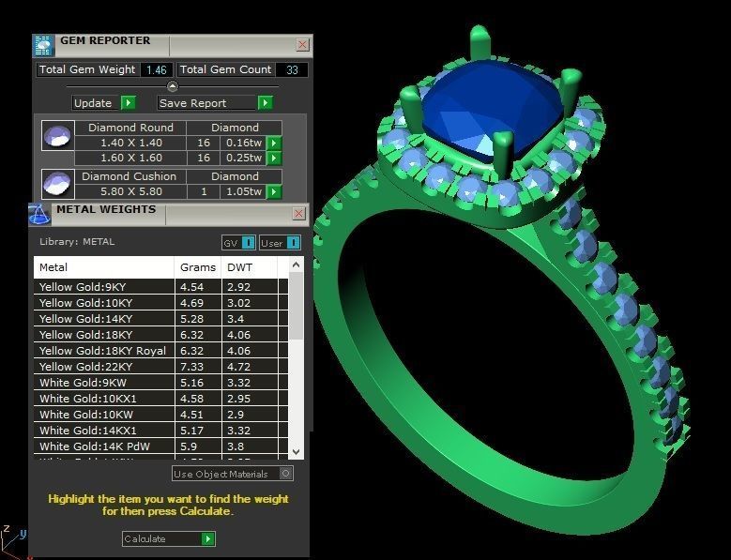This screenshot has width=731, height=560.
Task: Select the White Gold:14KX1 row
Action: click(x=160, y=430)
